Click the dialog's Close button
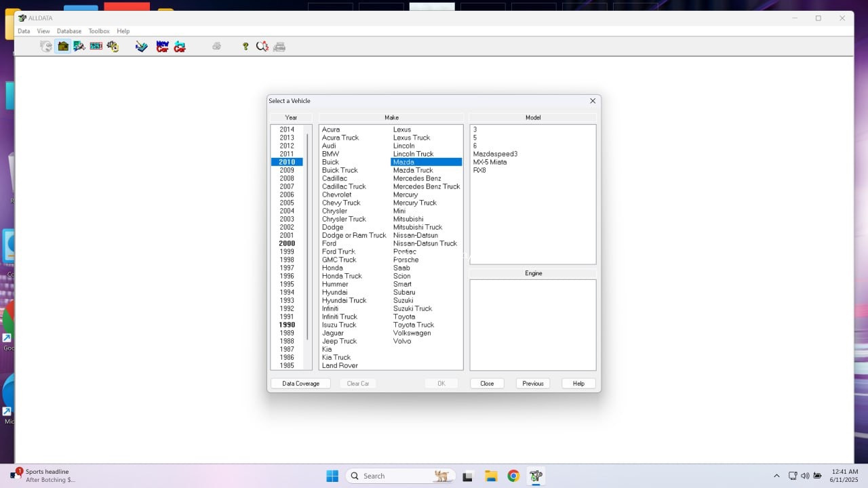Screen dimensions: 868x488 [x=487, y=384]
